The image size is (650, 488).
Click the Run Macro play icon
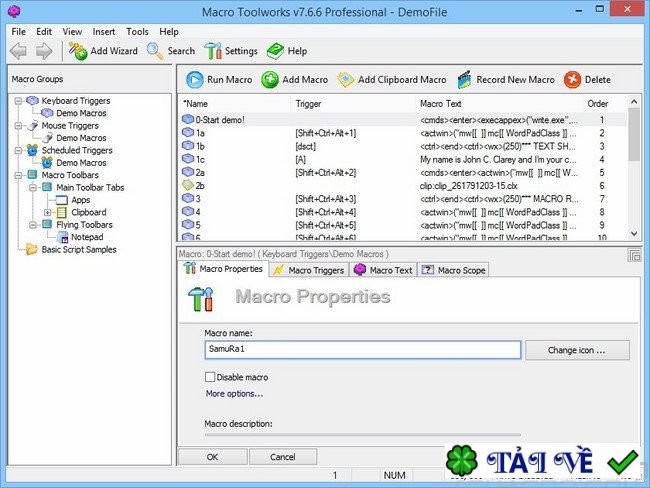click(194, 80)
